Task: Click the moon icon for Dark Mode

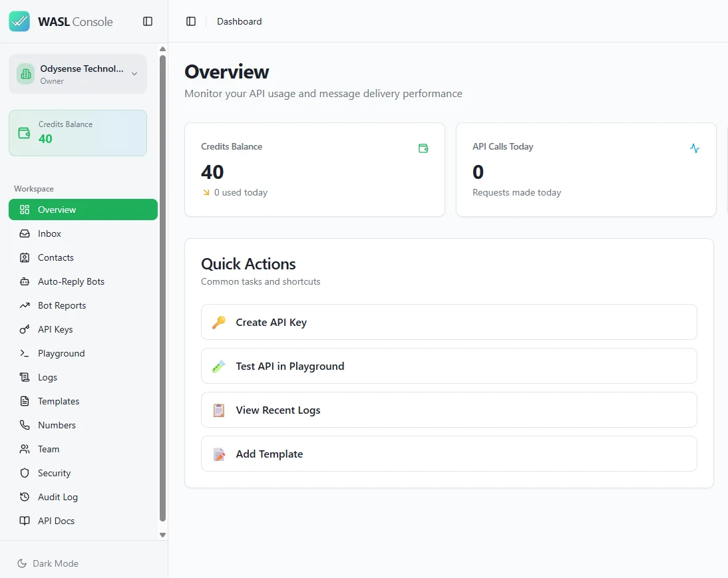Action: 22,563
